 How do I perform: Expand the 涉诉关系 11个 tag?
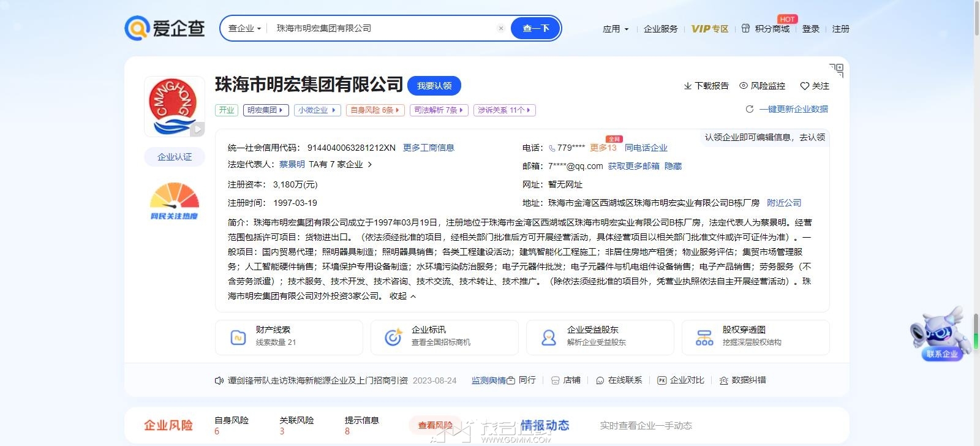click(x=505, y=110)
